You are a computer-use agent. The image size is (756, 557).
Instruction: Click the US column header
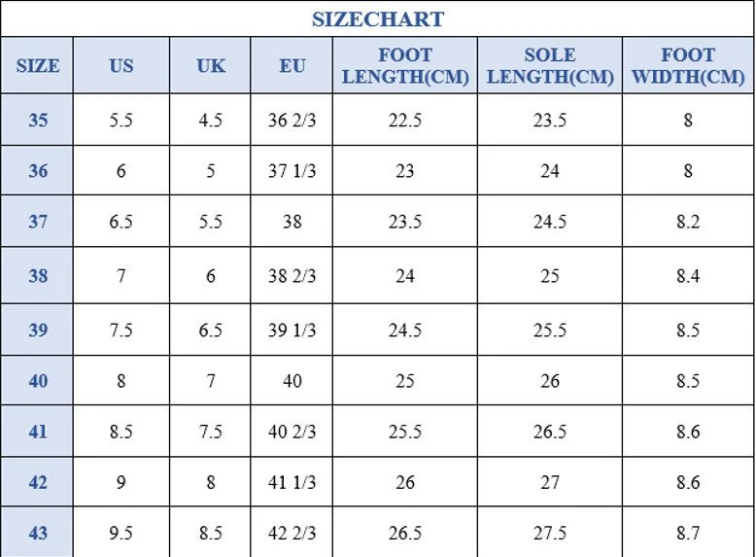(121, 66)
